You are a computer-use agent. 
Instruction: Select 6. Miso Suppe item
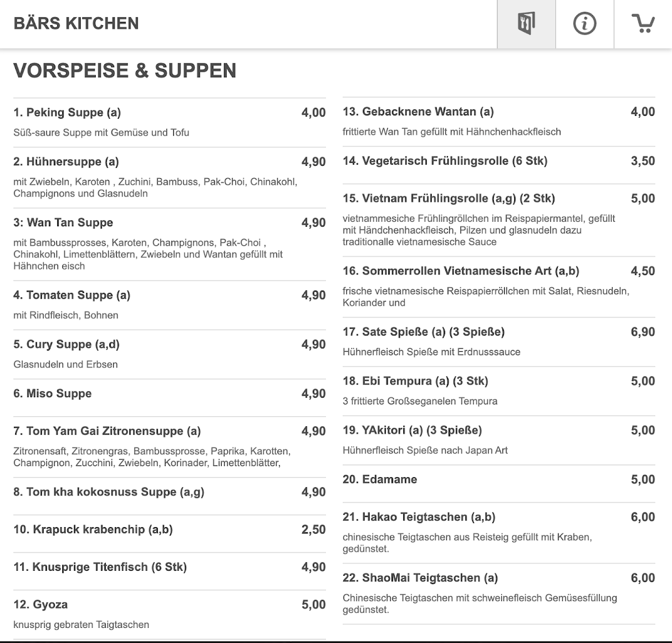[170, 398]
